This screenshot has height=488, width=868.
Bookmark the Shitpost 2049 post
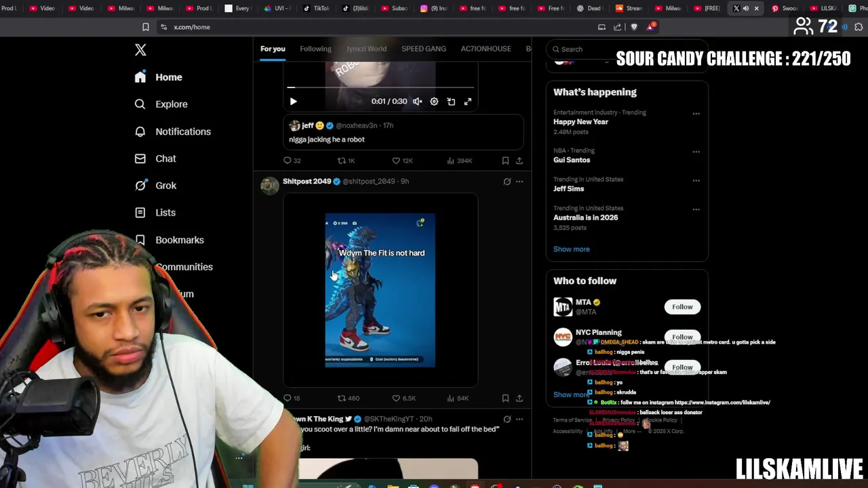(x=505, y=399)
